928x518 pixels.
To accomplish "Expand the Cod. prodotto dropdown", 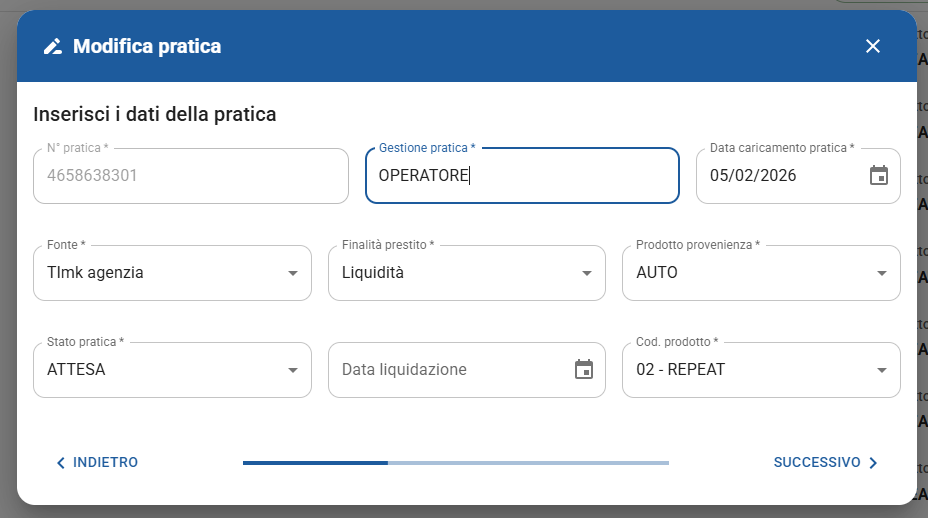I will pyautogui.click(x=881, y=370).
